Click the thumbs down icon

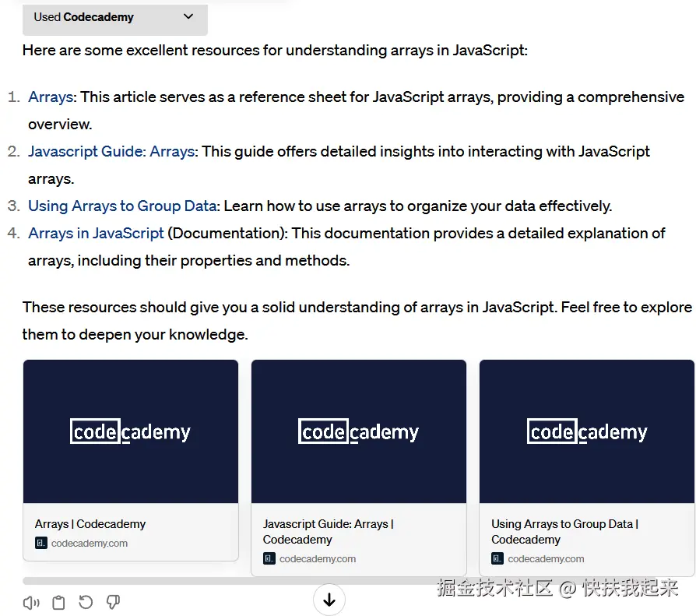click(x=113, y=602)
